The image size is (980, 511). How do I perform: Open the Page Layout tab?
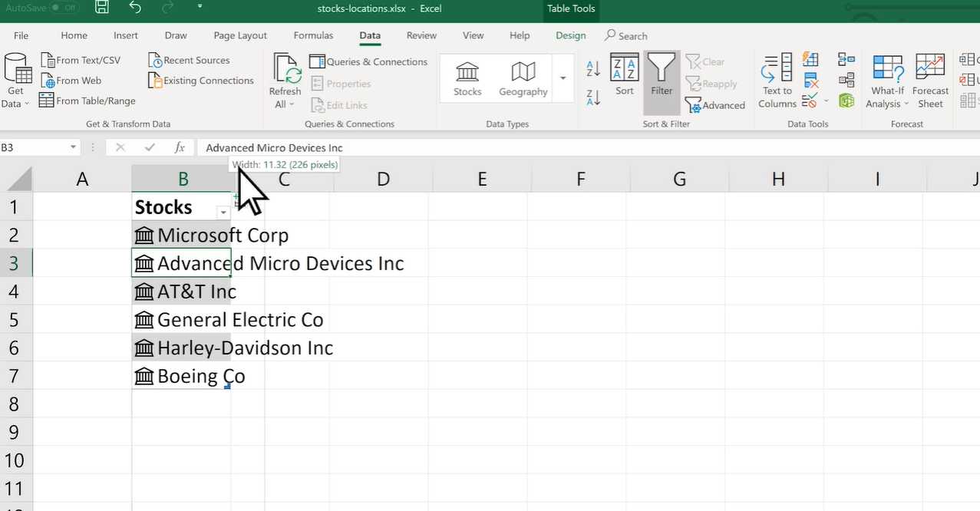point(240,35)
